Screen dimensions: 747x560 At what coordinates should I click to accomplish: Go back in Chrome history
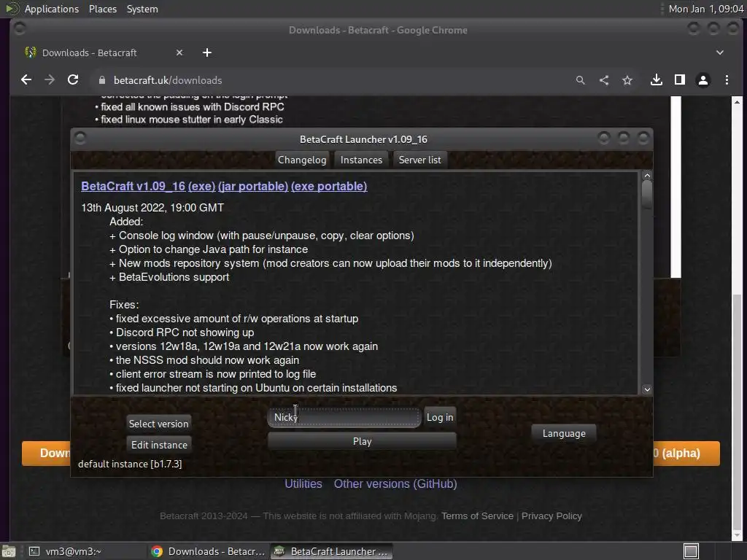coord(26,80)
